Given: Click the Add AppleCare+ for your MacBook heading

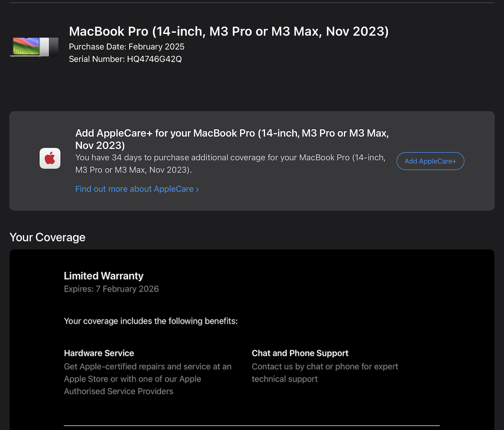Looking at the screenshot, I should tap(232, 139).
